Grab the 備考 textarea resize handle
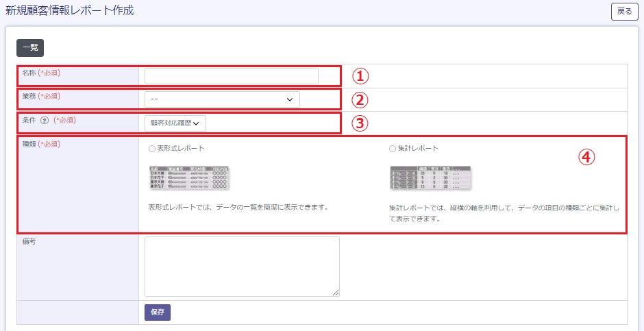Image resolution: width=644 pixels, height=331 pixels. pos(336,293)
